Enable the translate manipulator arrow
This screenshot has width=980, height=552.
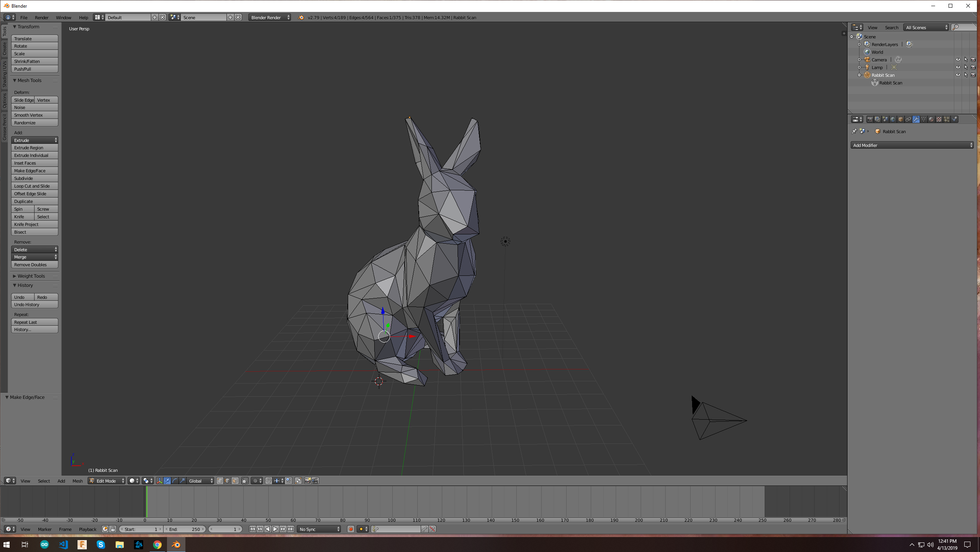(x=167, y=481)
